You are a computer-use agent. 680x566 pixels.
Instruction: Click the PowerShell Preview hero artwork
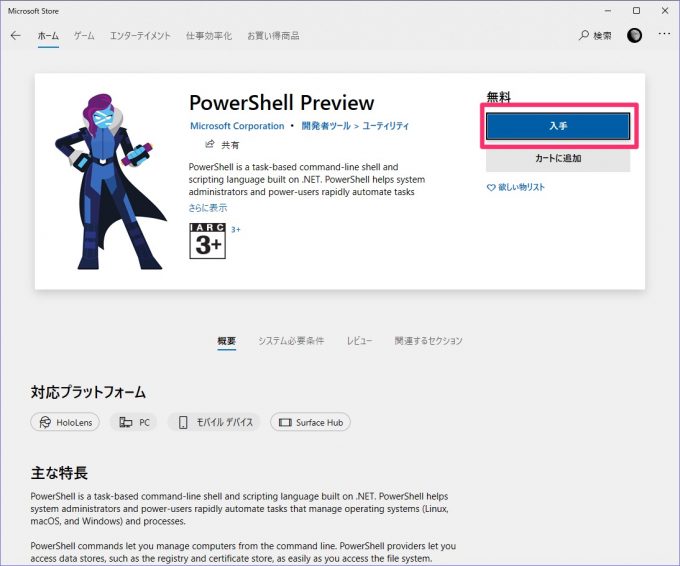tap(110, 181)
